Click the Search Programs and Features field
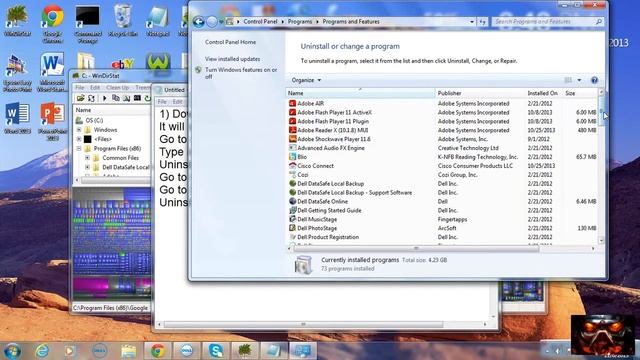Viewport: 640px width, 360px height. [547, 22]
